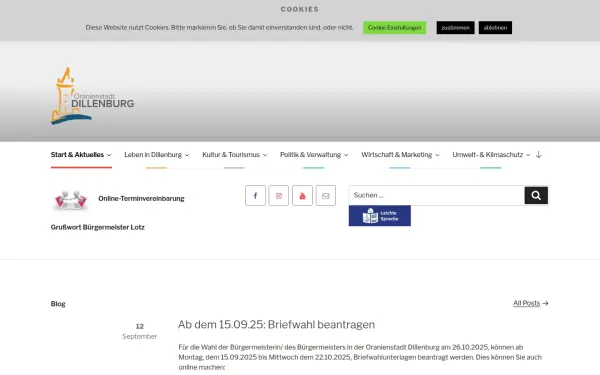This screenshot has height=375, width=600.
Task: Open the Politik & Verwaltung menu
Action: 310,155
